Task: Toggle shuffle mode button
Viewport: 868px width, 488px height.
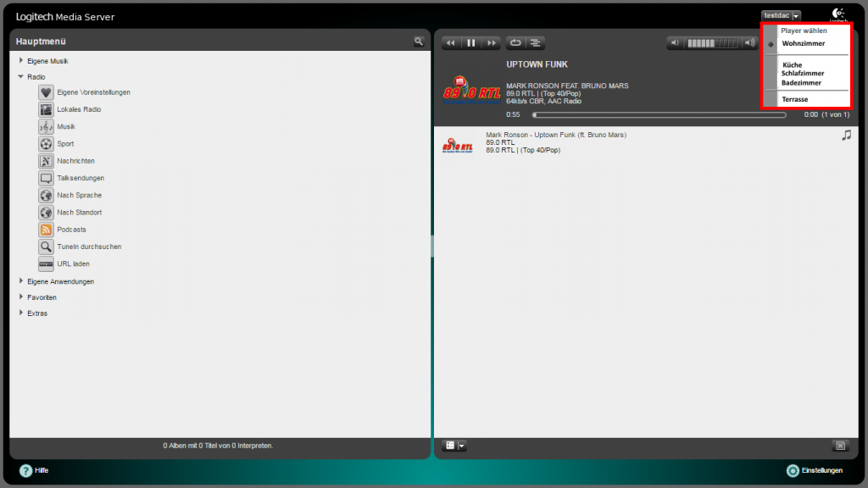Action: pos(536,43)
